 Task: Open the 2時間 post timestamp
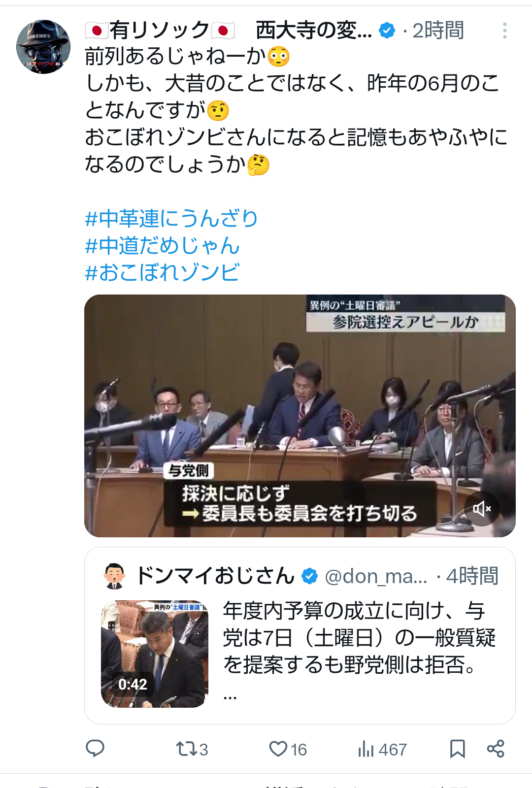coord(438,31)
